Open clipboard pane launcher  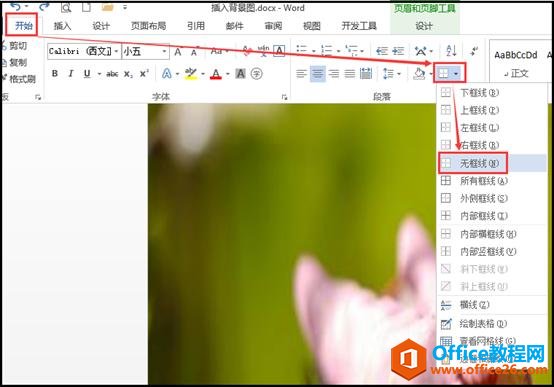(x=38, y=97)
